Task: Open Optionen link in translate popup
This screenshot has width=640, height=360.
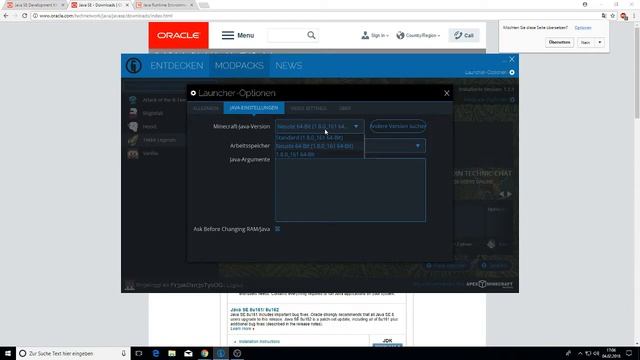Action: pos(583,28)
